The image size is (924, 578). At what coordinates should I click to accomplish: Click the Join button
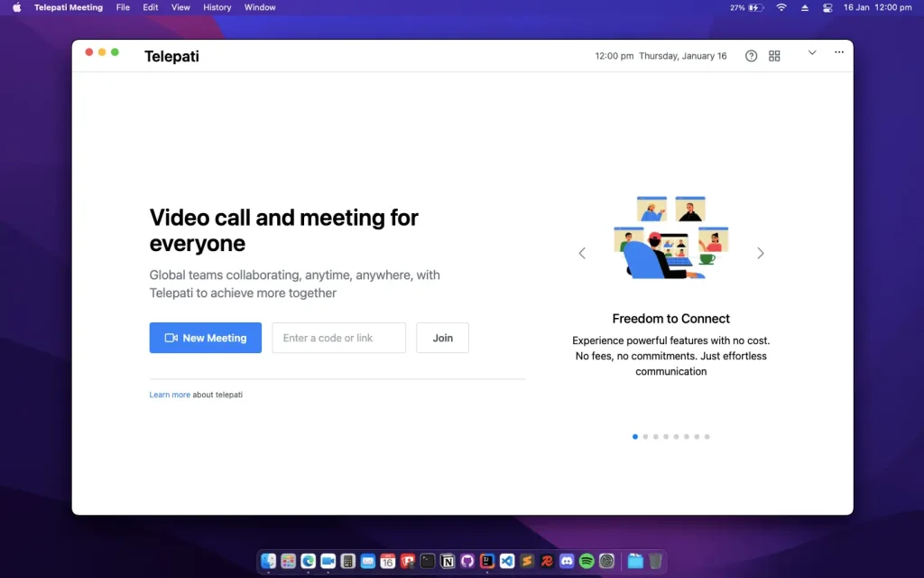click(x=442, y=338)
